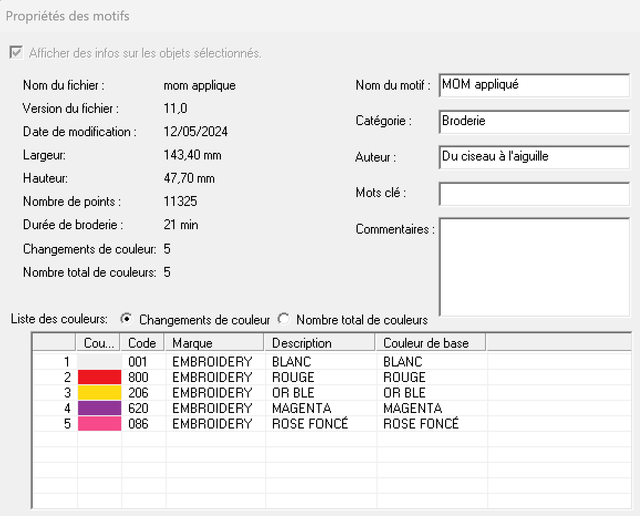The width and height of the screenshot is (640, 516).
Task: Click the yellow OR BLE color swatch
Action: click(x=100, y=393)
